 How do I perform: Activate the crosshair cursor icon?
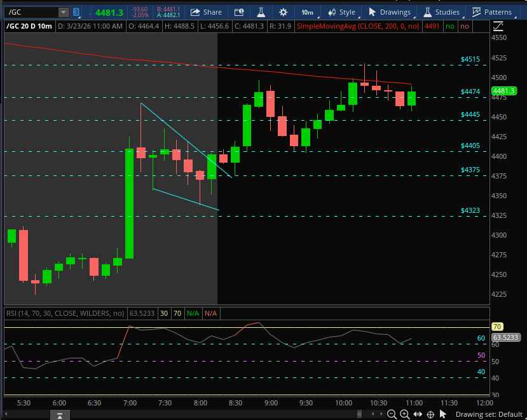pyautogui.click(x=430, y=414)
